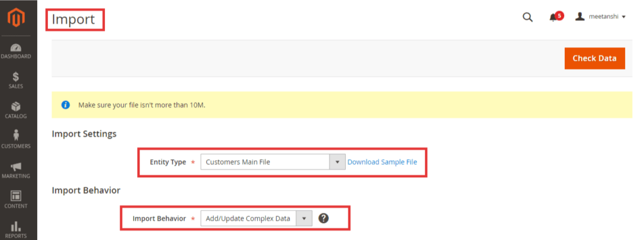Click the search magnifier icon
The height and width of the screenshot is (240, 644).
[x=528, y=17]
